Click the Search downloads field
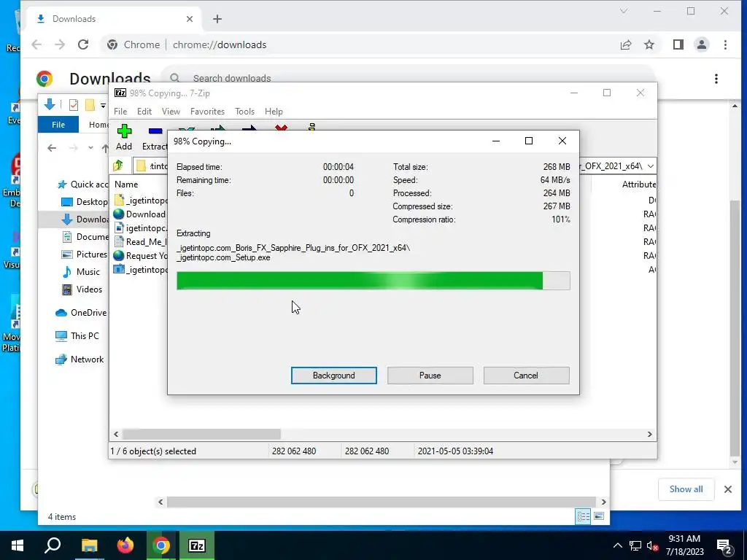This screenshot has height=560, width=747. pyautogui.click(x=410, y=78)
